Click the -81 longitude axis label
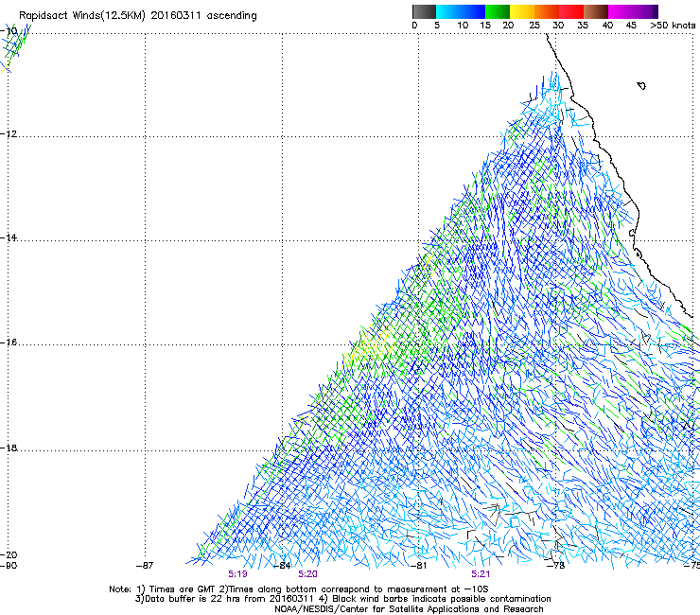700x615 pixels. point(418,566)
